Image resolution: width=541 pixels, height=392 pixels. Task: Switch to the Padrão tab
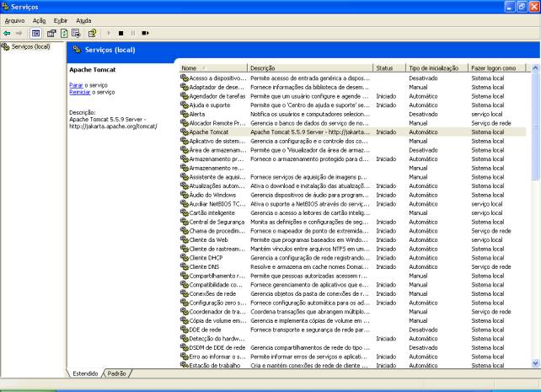click(x=117, y=372)
